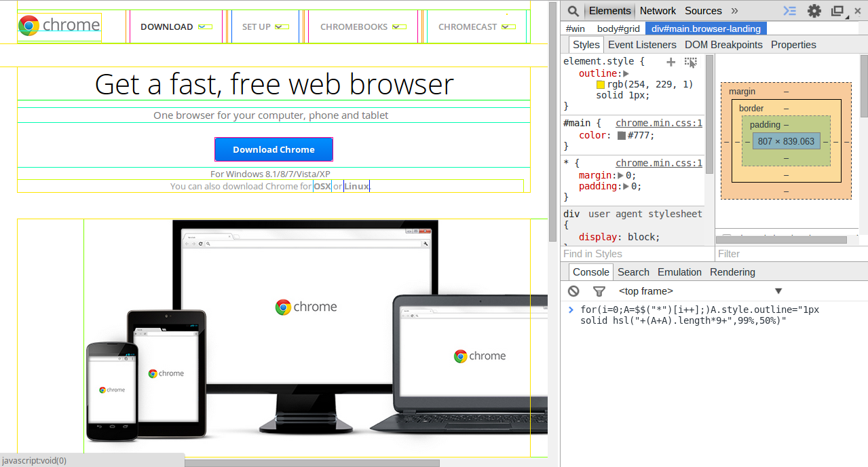Open the Console drawer tab
Image resolution: width=868 pixels, height=467 pixels.
tap(591, 272)
